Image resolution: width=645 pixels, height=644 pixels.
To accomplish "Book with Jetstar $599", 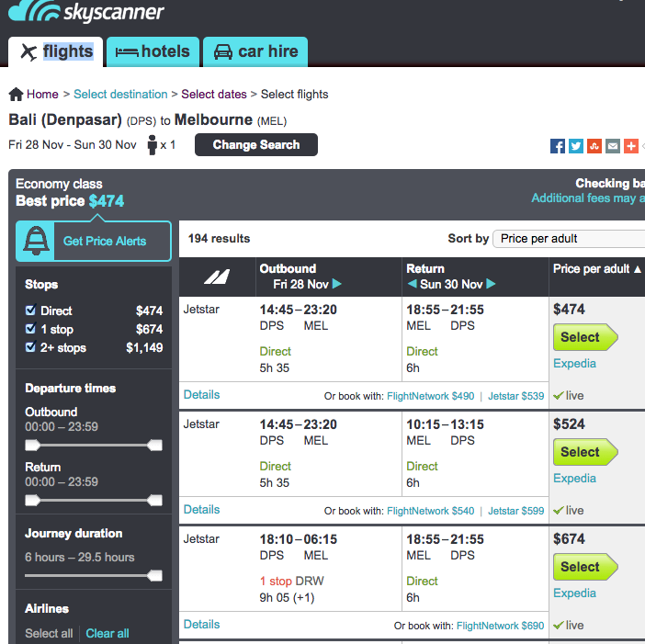I will coord(515,511).
